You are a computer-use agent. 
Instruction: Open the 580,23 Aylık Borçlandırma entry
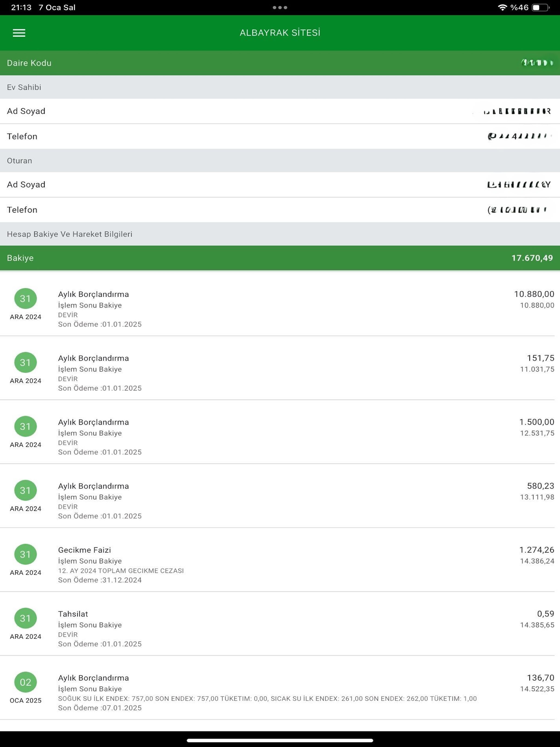point(280,496)
